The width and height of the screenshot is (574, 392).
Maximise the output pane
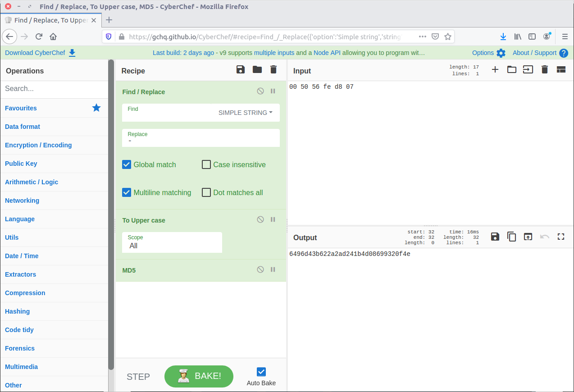pyautogui.click(x=561, y=237)
